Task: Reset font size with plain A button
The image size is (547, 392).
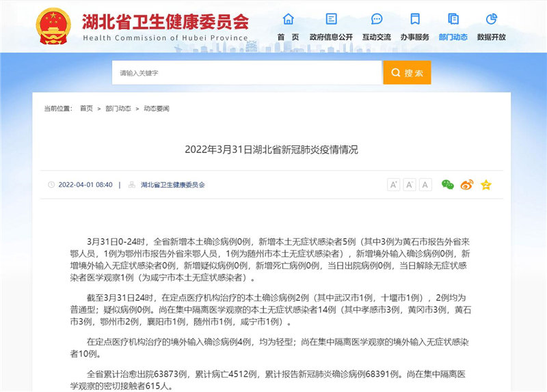Action: (425, 184)
